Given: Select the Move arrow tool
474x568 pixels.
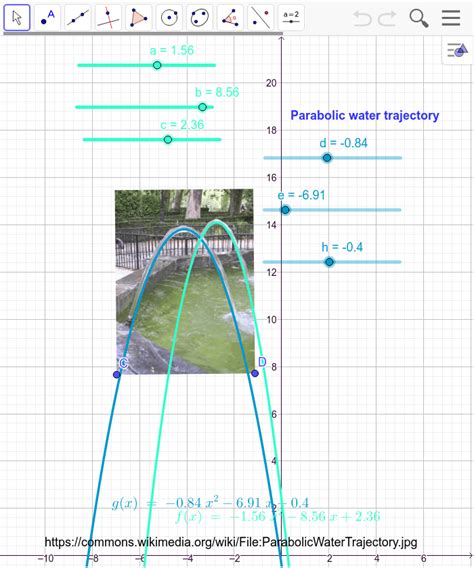Looking at the screenshot, I should tap(17, 17).
